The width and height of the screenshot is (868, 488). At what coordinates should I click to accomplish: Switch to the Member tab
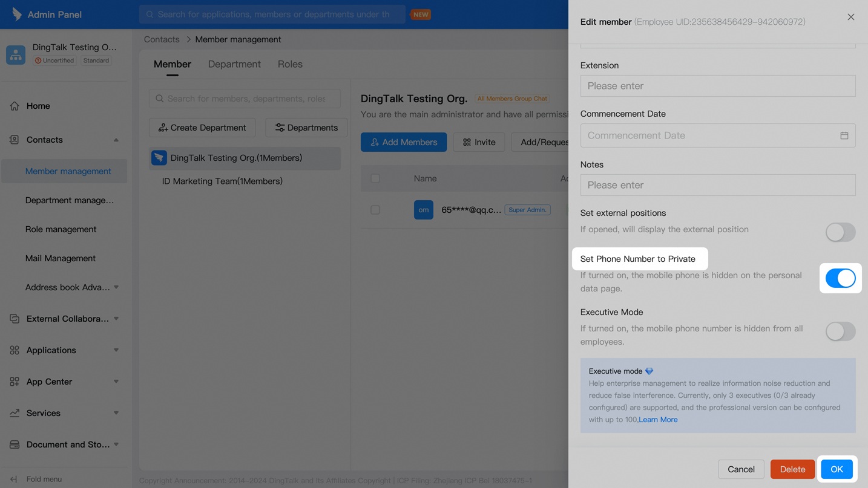pyautogui.click(x=173, y=64)
